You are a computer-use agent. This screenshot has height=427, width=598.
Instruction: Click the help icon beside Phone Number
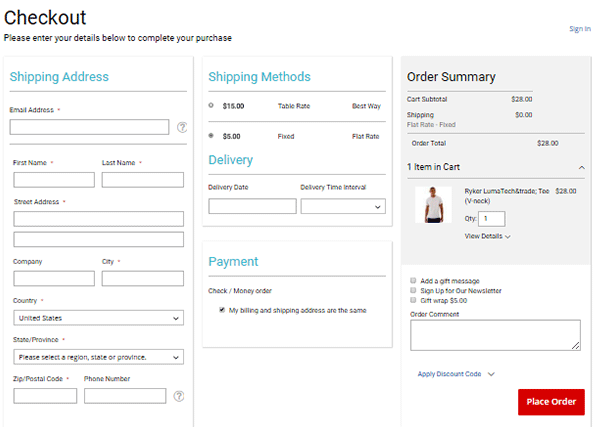pyautogui.click(x=179, y=396)
